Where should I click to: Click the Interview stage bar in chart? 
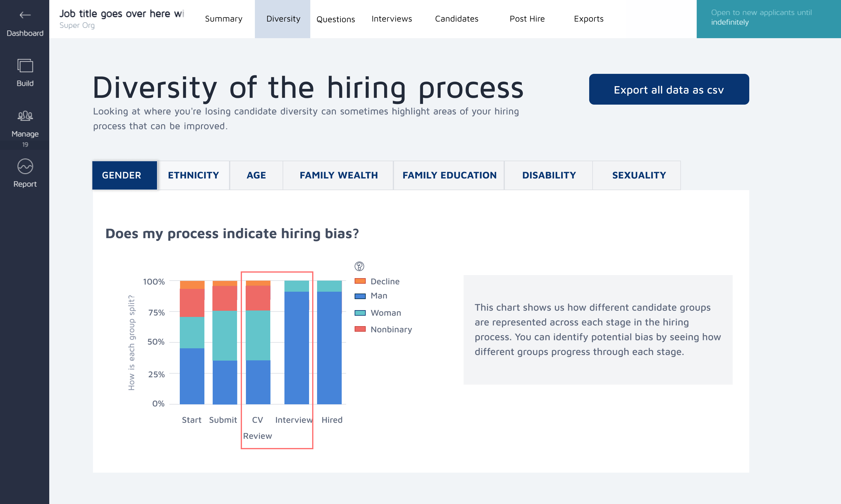(296, 346)
